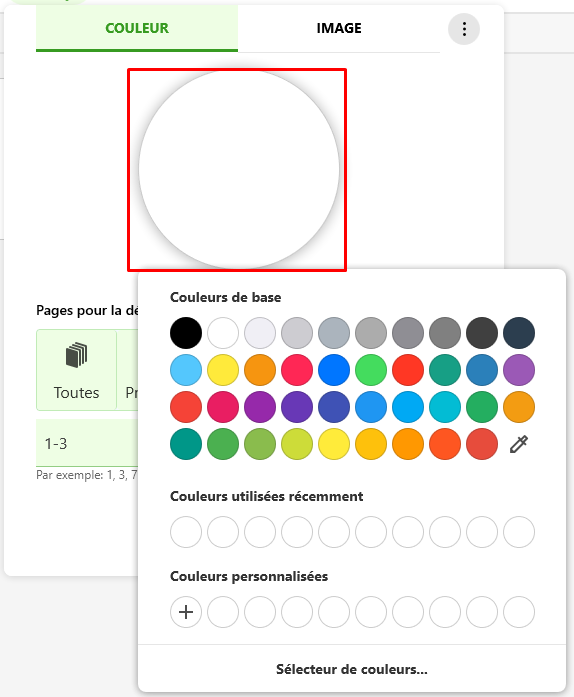The width and height of the screenshot is (574, 697).
Task: Choose the white swatch in basic colors
Action: tap(223, 333)
